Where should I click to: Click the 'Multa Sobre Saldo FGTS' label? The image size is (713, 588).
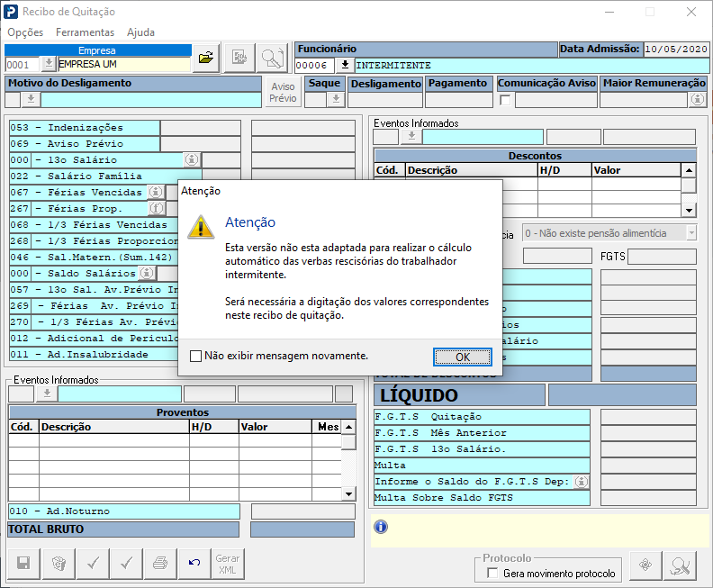pos(443,497)
